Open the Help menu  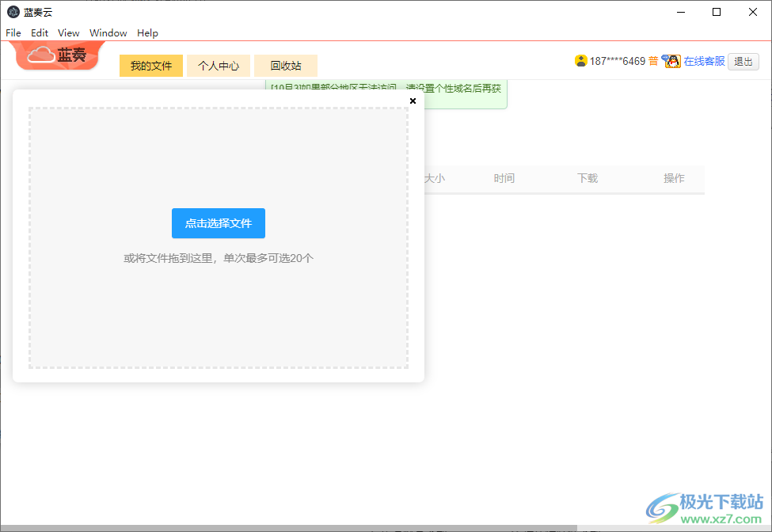click(147, 33)
